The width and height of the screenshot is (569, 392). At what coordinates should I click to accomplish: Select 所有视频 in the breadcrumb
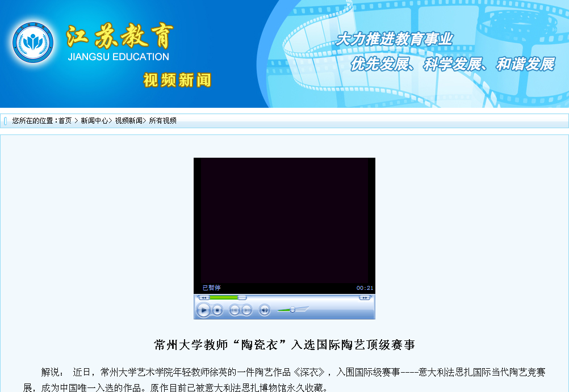[162, 121]
